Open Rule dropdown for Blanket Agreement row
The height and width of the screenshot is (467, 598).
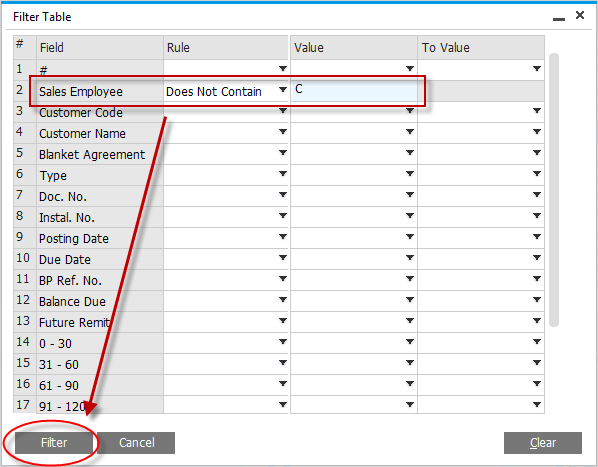click(x=283, y=153)
